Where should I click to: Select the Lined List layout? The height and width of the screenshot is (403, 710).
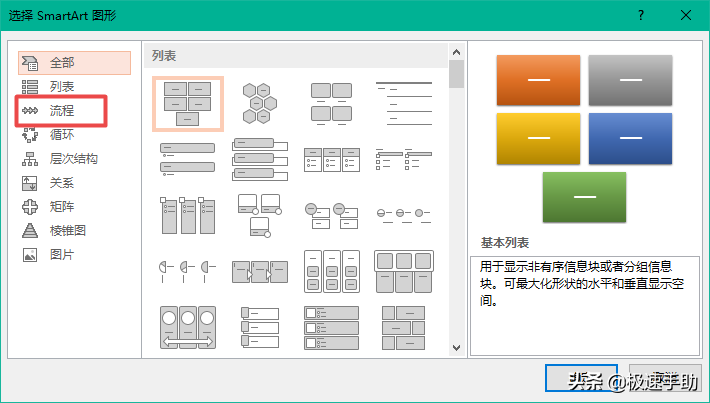pos(404,104)
